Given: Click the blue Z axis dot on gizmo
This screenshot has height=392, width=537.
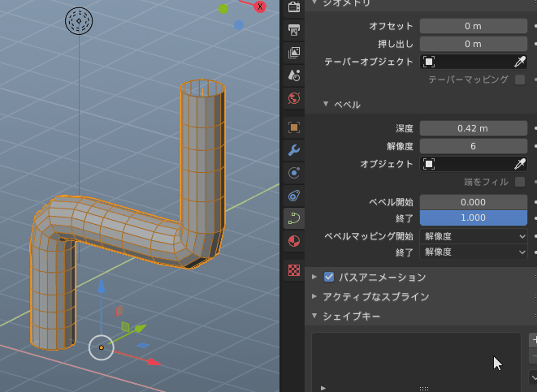Looking at the screenshot, I should (x=239, y=25).
